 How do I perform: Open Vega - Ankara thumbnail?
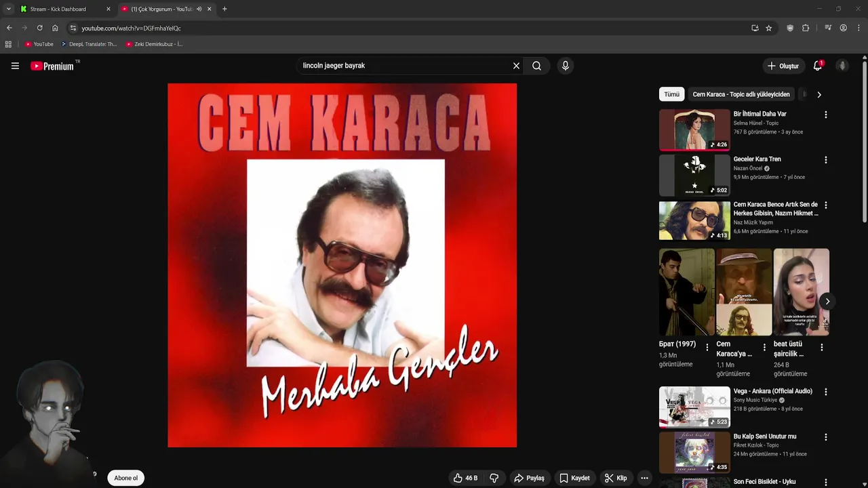coord(694,407)
